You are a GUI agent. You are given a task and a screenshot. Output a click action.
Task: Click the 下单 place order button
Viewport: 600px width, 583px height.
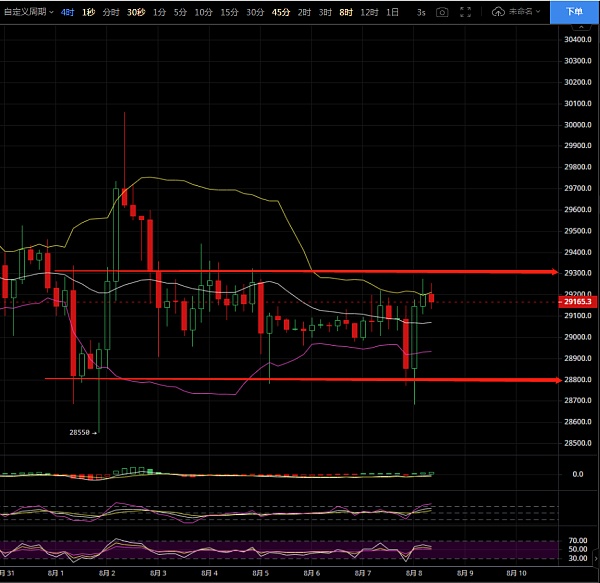[572, 12]
